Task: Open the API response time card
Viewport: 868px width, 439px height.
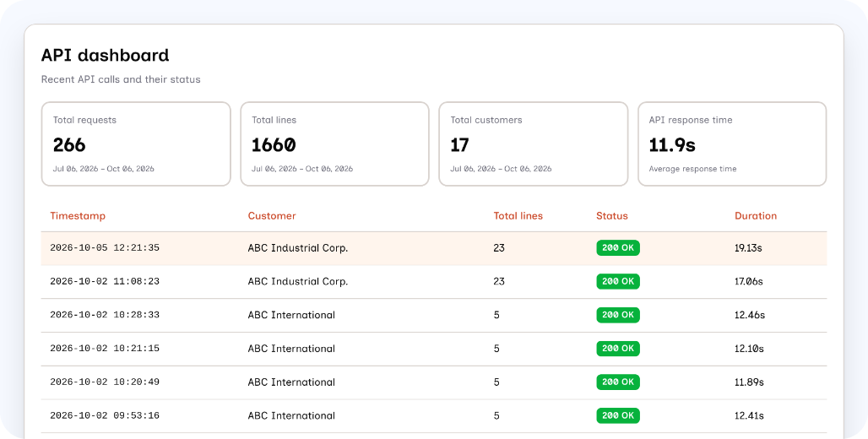Action: (732, 144)
